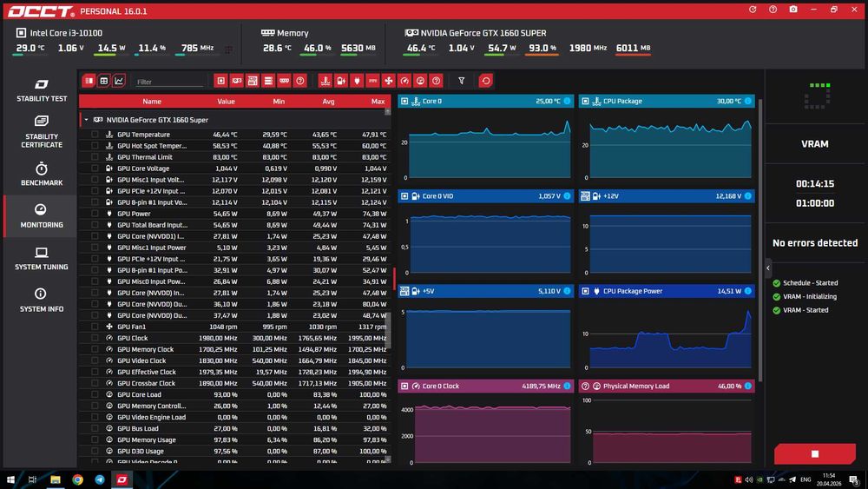Open Google Chrome from the taskbar
Viewport: 868px width, 489px height.
pos(77,479)
